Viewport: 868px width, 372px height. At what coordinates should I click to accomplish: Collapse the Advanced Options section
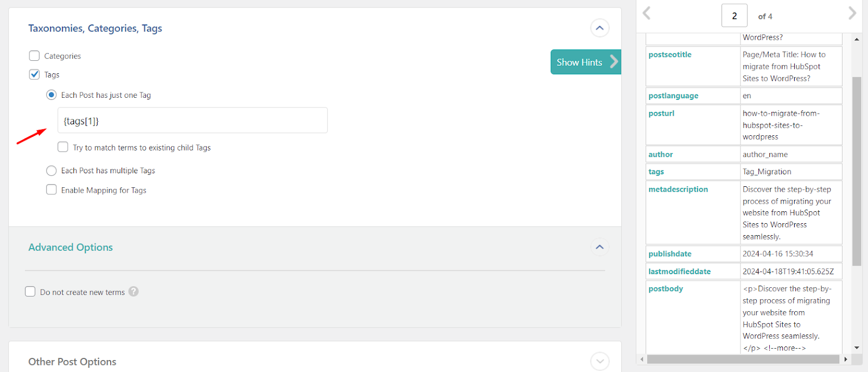pyautogui.click(x=599, y=247)
